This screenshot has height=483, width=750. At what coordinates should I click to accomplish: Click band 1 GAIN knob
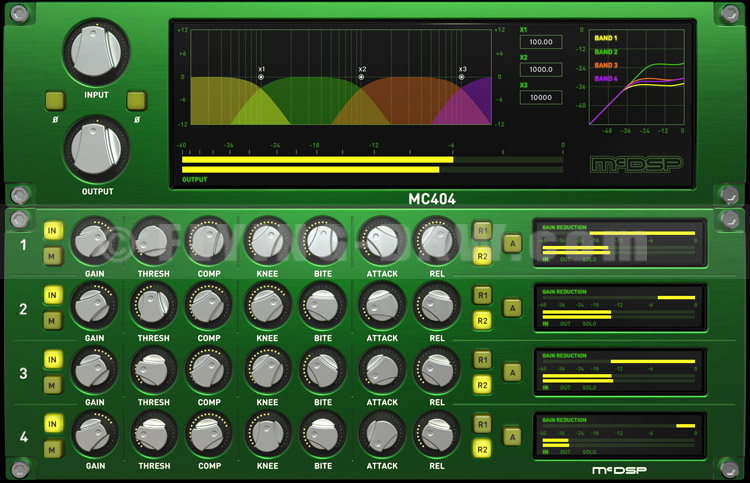pos(94,241)
